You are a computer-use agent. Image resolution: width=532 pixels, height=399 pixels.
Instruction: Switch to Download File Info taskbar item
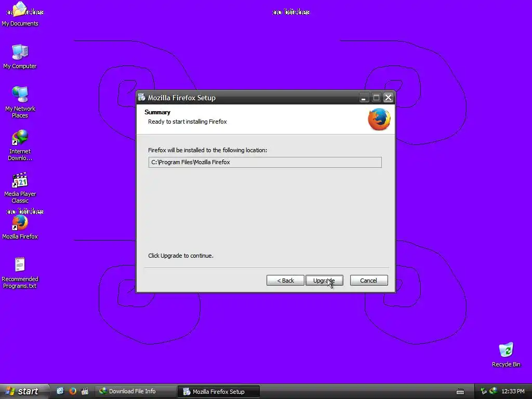tap(135, 391)
